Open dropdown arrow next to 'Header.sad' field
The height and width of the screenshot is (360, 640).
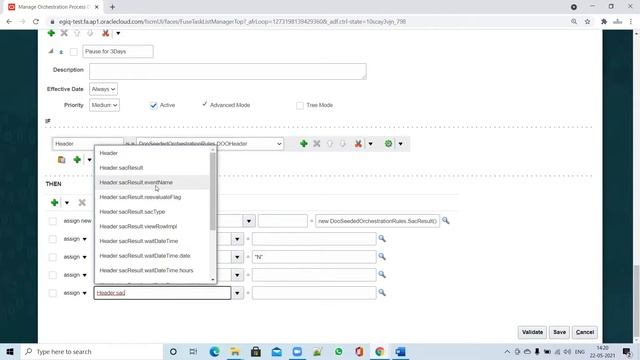click(x=237, y=293)
